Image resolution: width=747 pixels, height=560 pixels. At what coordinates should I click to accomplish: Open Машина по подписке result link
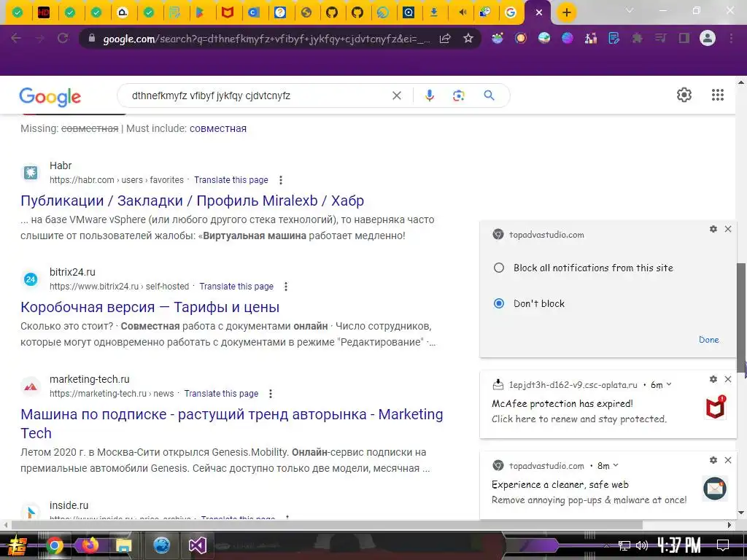pyautogui.click(x=231, y=424)
